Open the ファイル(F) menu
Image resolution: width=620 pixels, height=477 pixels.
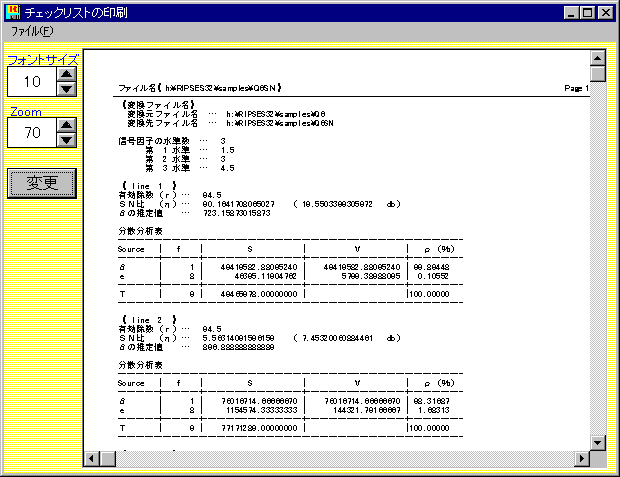31,31
